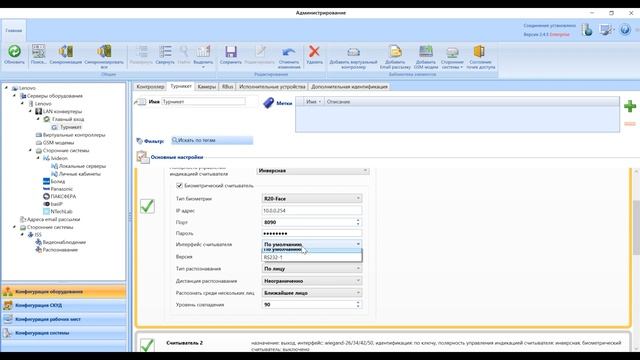Open the Тип распознавания dropdown
Image resolution: width=640 pixels, height=360 pixels.
(311, 269)
